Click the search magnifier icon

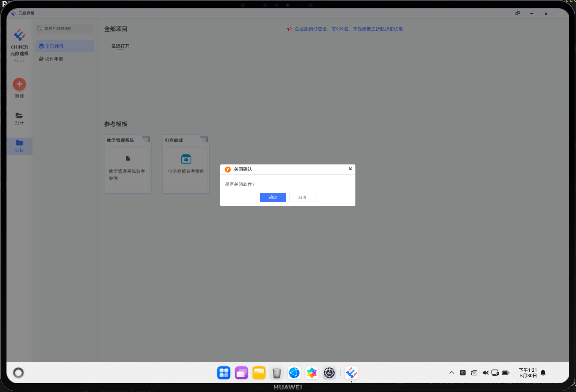coord(39,29)
